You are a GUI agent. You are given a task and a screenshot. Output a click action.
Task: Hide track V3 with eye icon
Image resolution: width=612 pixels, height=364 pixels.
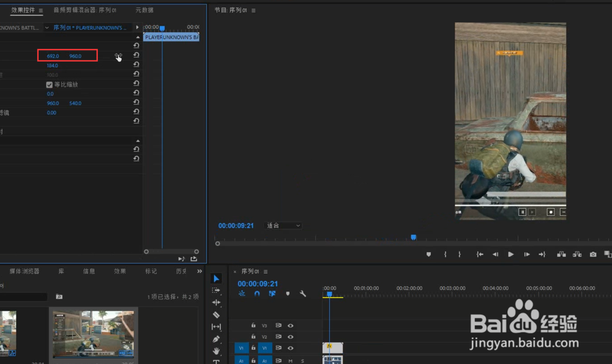pos(290,325)
